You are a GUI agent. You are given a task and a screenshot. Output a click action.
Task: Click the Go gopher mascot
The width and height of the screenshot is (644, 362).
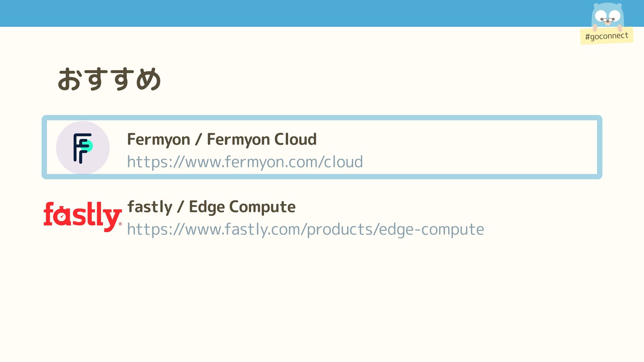(607, 15)
